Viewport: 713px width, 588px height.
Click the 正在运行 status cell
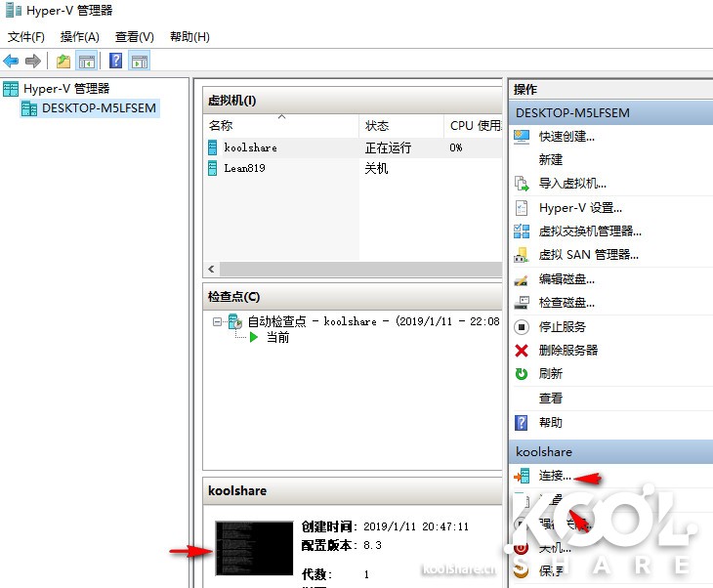[388, 147]
